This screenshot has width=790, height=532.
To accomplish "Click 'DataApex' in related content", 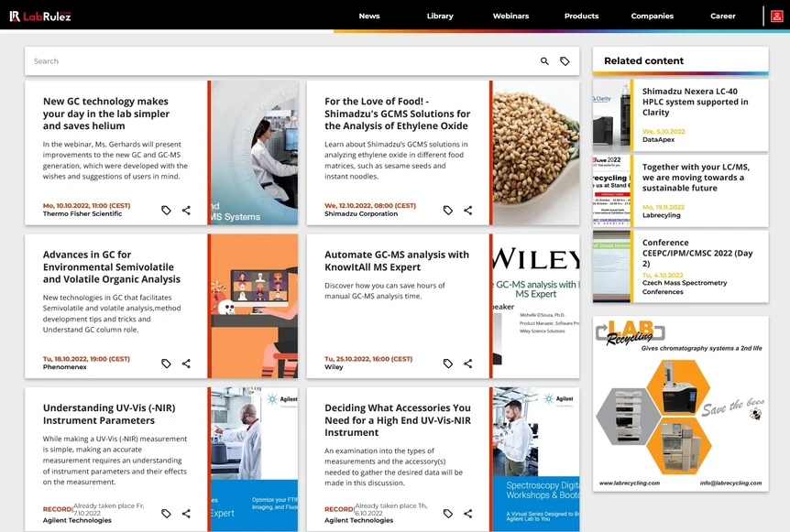I will coord(658,139).
